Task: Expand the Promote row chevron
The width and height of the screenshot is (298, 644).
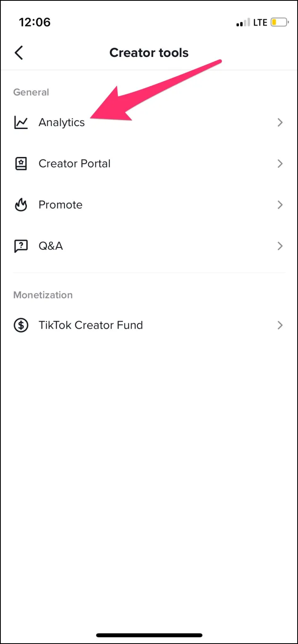Action: [280, 205]
